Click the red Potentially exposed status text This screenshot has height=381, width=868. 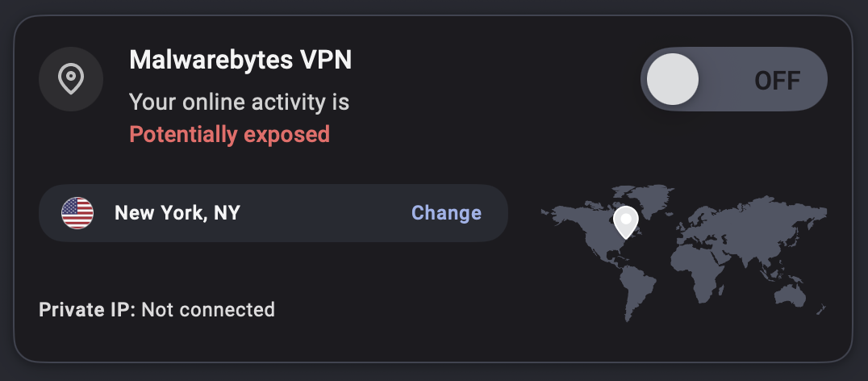(229, 134)
